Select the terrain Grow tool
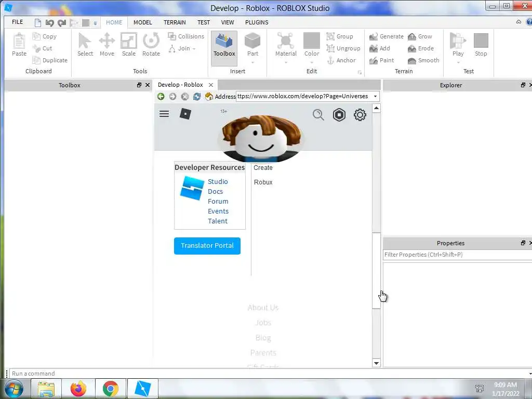Viewport: 532px width, 399px height. click(x=420, y=36)
